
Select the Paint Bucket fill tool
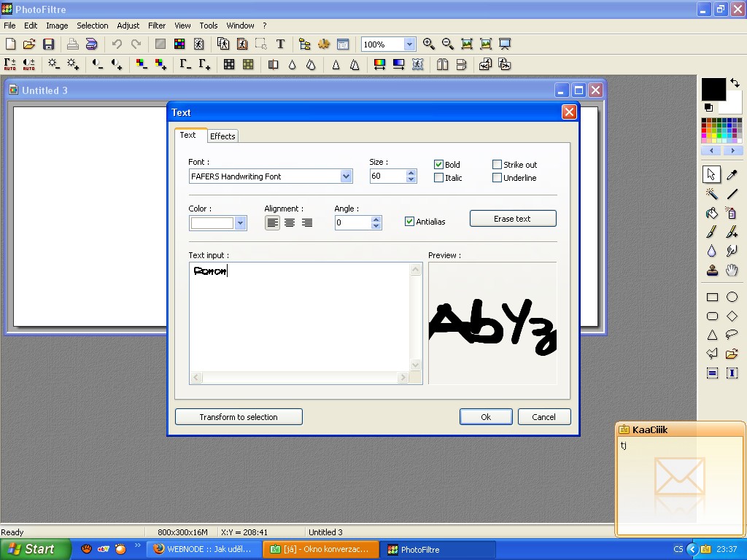(x=712, y=214)
